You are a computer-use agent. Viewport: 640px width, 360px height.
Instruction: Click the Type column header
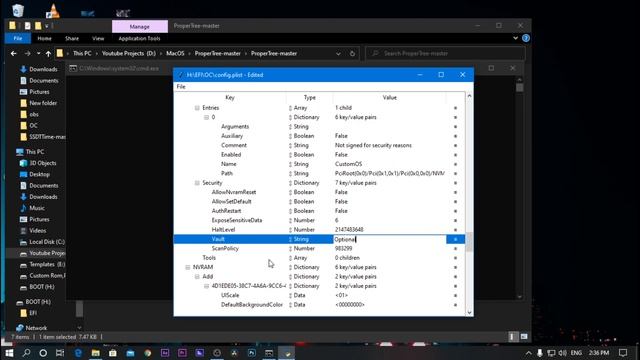pyautogui.click(x=309, y=98)
